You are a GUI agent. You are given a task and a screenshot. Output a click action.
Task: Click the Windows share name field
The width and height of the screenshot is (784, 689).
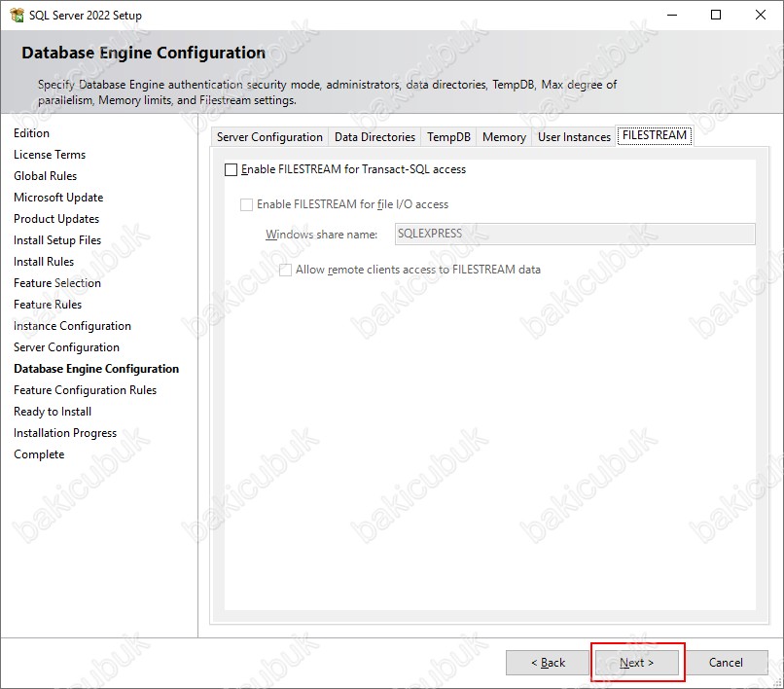click(x=574, y=234)
